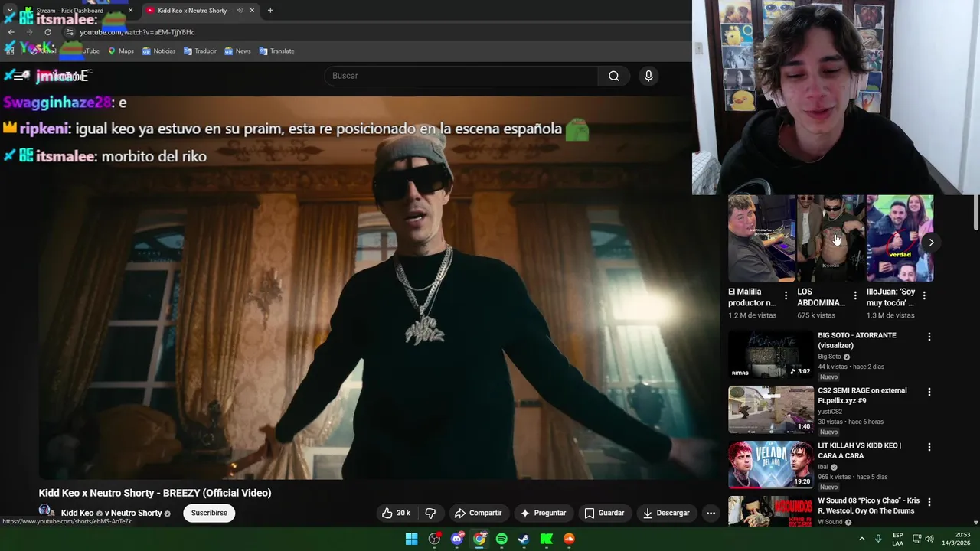Click the browser address bar URL

137,32
